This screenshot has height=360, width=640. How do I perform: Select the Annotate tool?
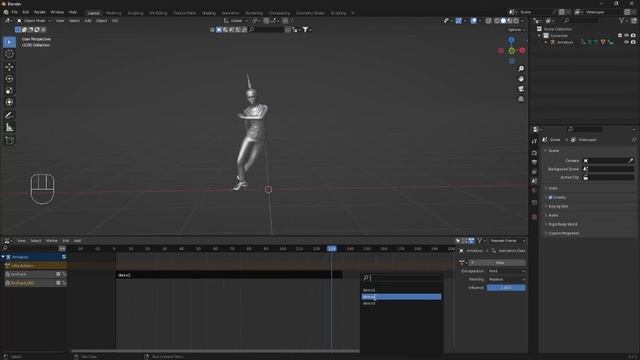pyautogui.click(x=9, y=116)
